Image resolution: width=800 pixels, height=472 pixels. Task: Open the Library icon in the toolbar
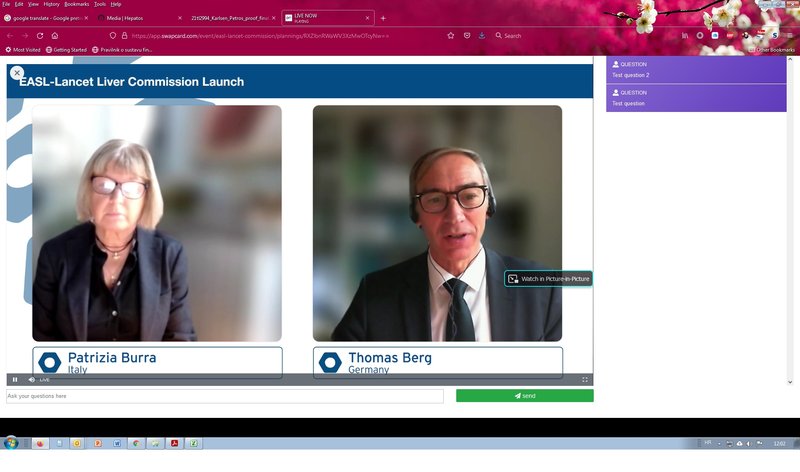tap(685, 36)
